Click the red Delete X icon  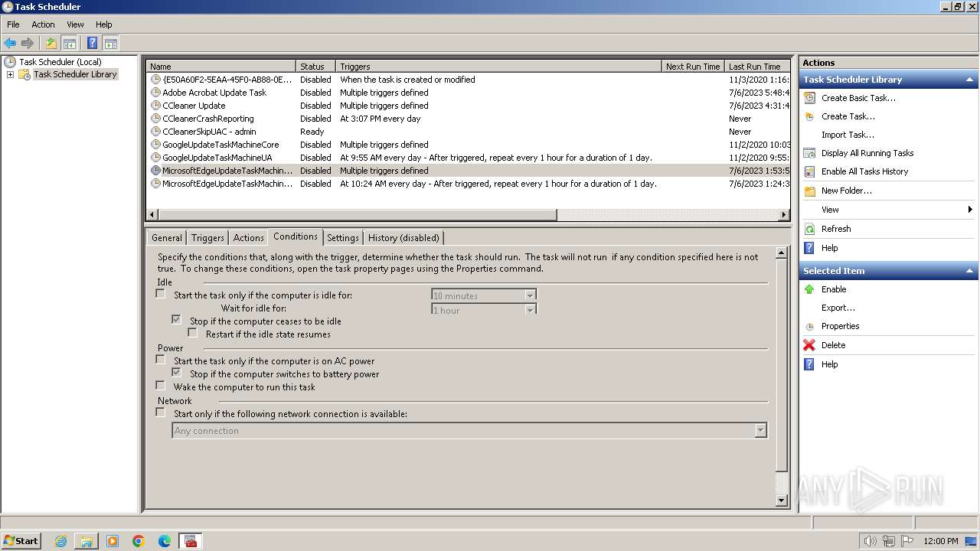point(809,345)
